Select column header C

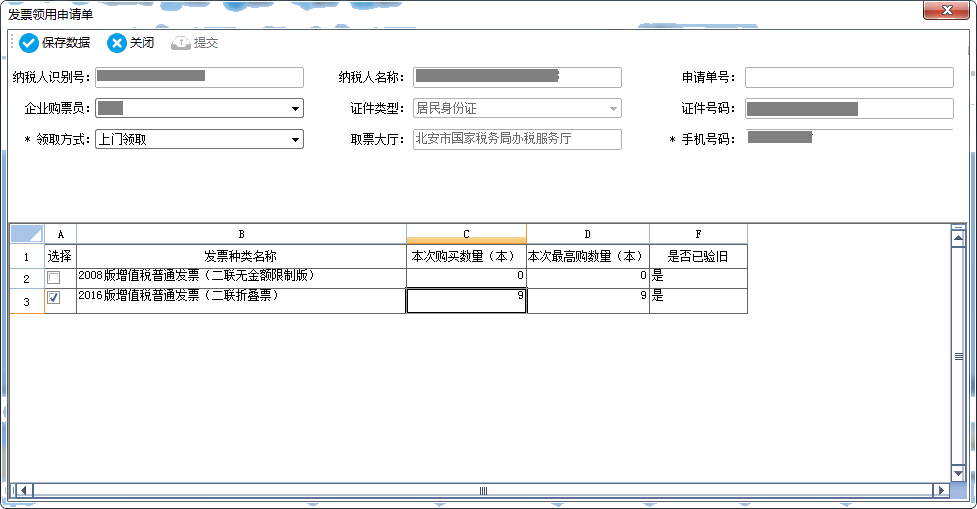pos(466,234)
